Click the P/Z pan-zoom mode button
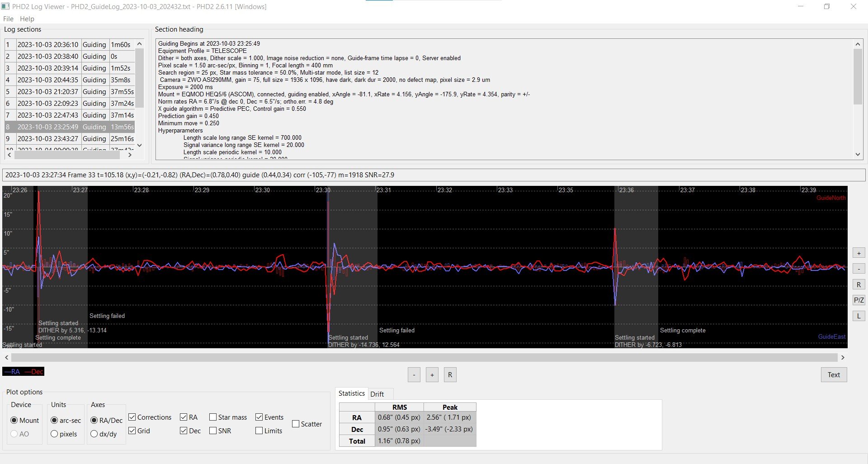This screenshot has width=868, height=464. 859,300
